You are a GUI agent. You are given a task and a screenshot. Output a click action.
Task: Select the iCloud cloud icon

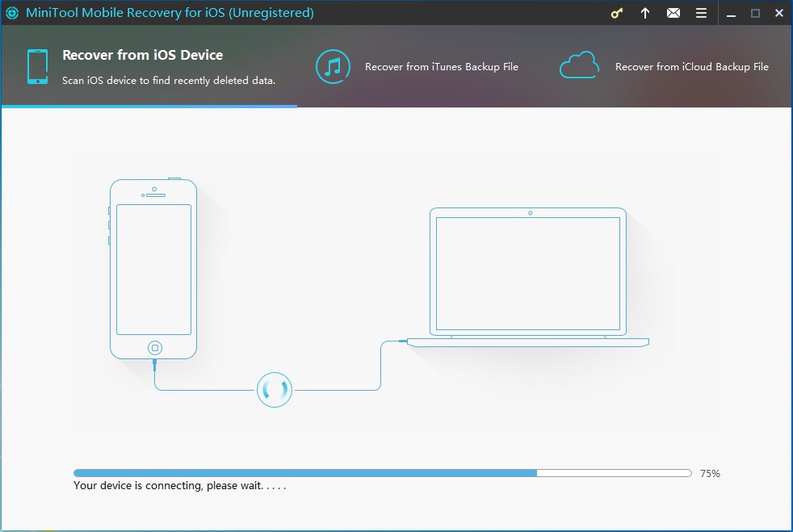point(579,66)
